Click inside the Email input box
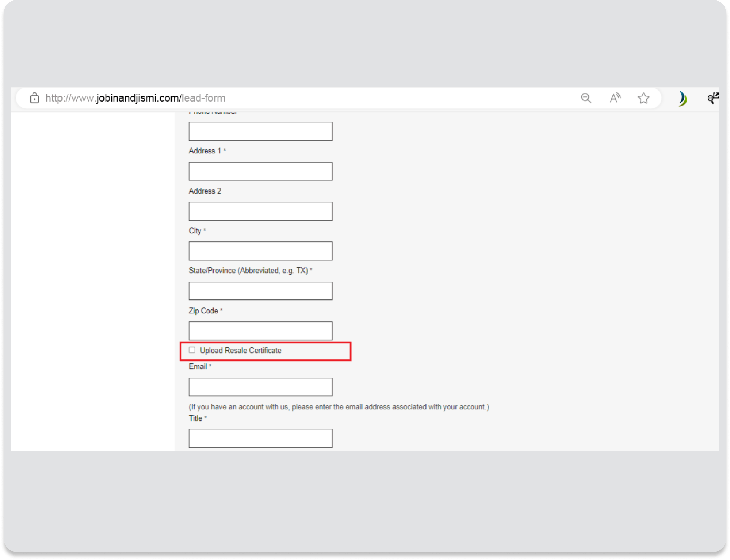Image resolution: width=730 pixels, height=560 pixels. [260, 387]
